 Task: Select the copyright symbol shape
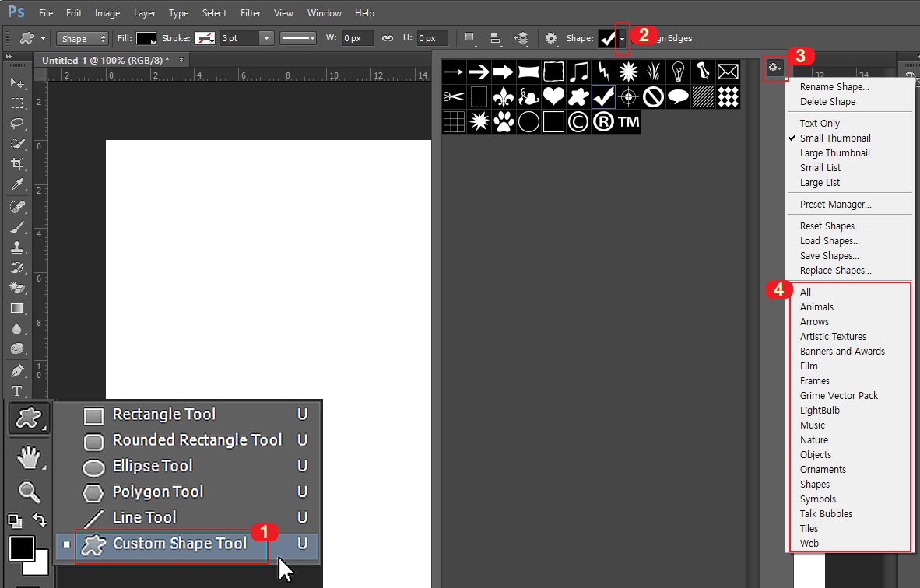(578, 121)
